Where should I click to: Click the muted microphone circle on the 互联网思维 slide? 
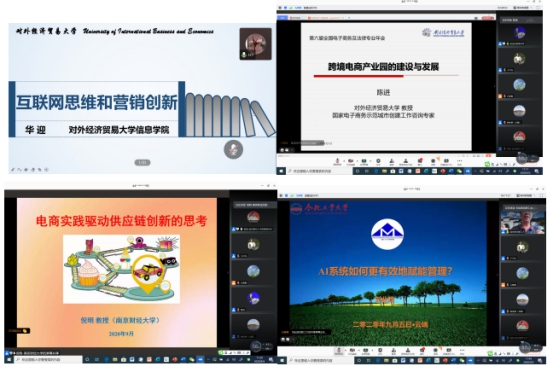233,149
